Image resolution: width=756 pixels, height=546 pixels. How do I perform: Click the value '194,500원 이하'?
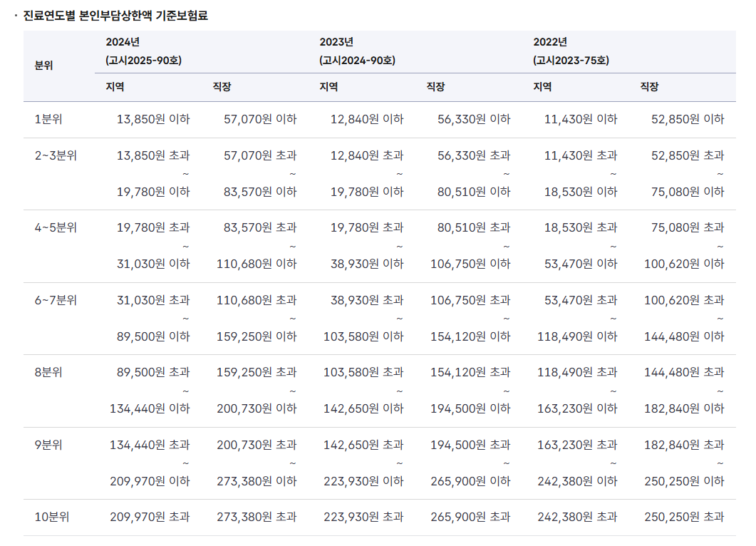click(470, 408)
